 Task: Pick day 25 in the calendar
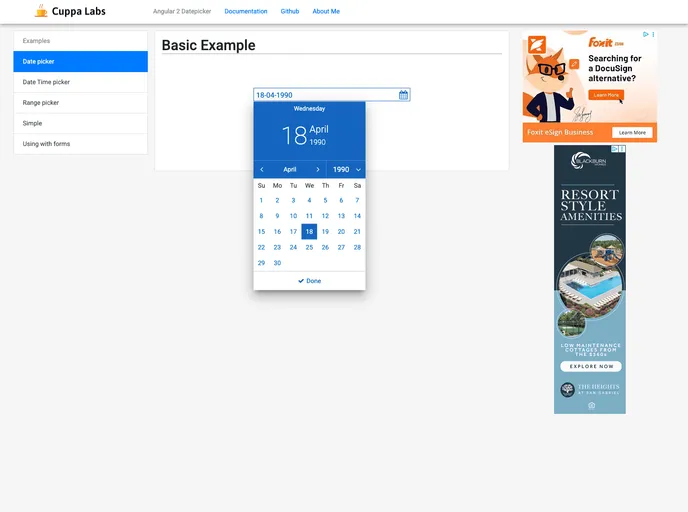tap(309, 247)
